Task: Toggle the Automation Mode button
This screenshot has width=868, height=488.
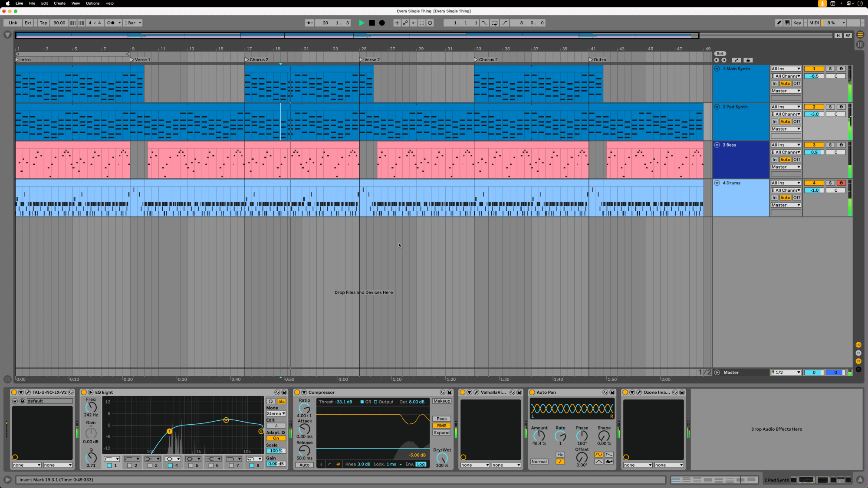Action: [736, 60]
